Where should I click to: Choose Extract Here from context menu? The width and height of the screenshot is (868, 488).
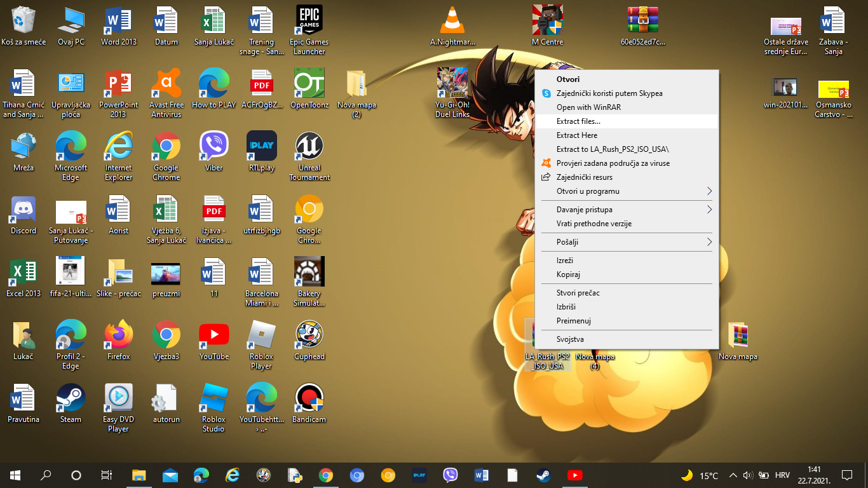click(x=627, y=135)
